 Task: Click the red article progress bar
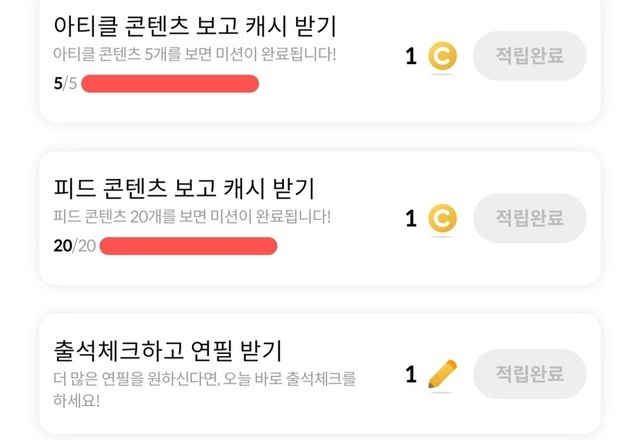[x=169, y=83]
